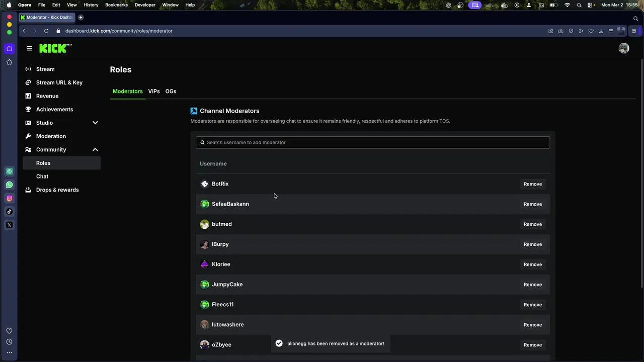Remove lutowashere as moderator
The image size is (644, 362).
[x=533, y=325]
